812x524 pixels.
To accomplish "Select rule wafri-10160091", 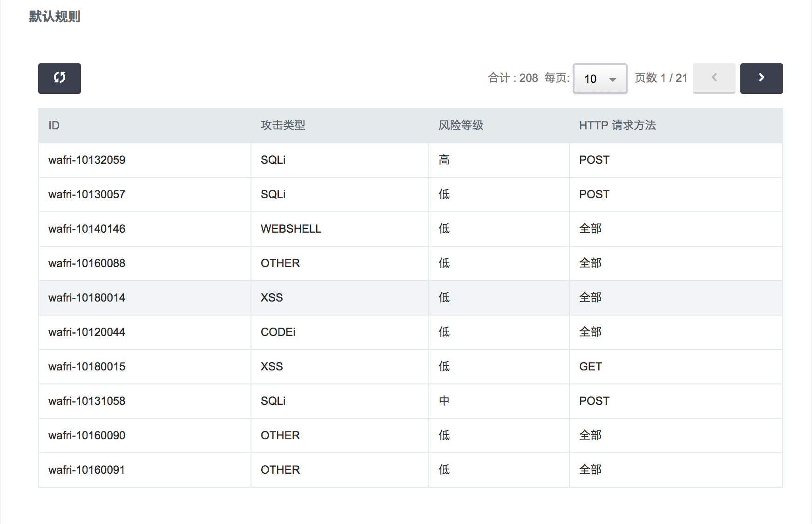I will tap(87, 470).
